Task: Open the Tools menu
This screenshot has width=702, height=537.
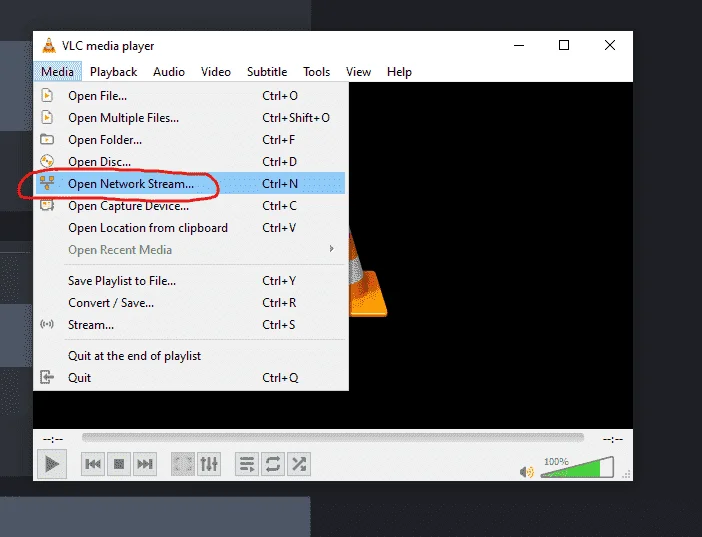Action: 317,72
